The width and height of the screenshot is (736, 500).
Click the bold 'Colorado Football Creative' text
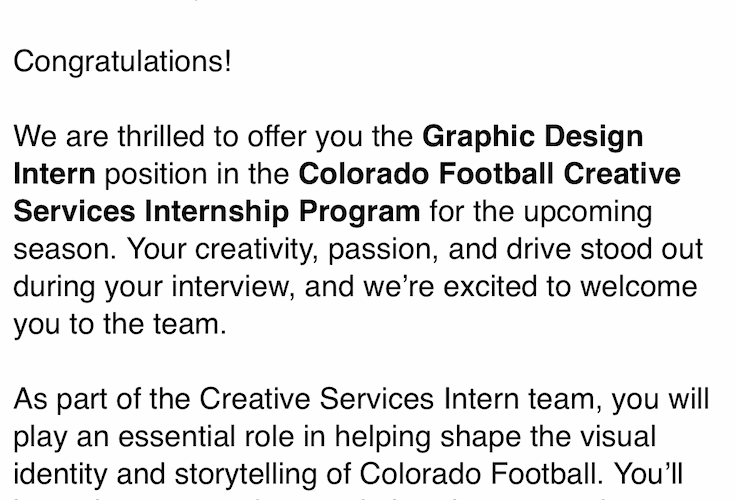pos(489,174)
